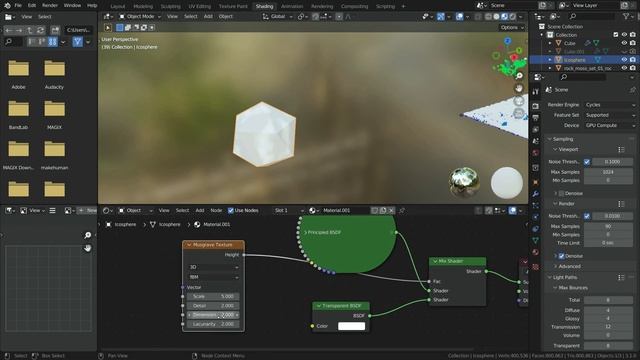This screenshot has width=640, height=360.
Task: Open the Modifier wrench properties tab
Action: (x=536, y=194)
